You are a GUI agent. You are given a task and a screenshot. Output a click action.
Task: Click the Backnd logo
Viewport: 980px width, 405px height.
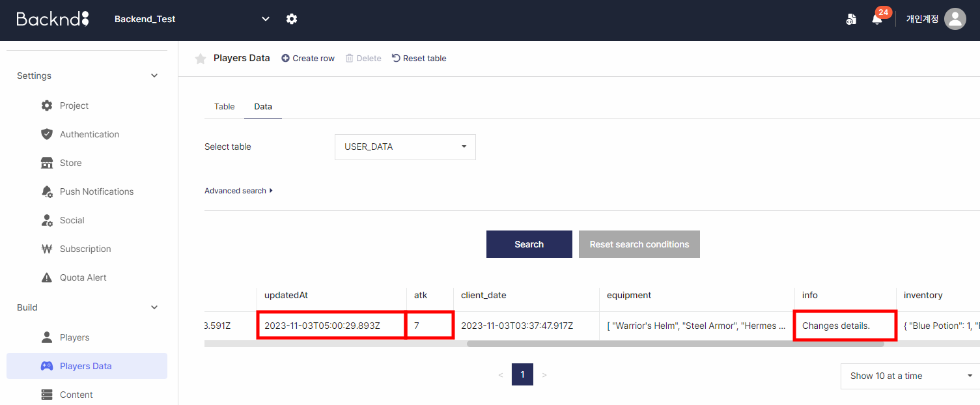pyautogui.click(x=53, y=19)
